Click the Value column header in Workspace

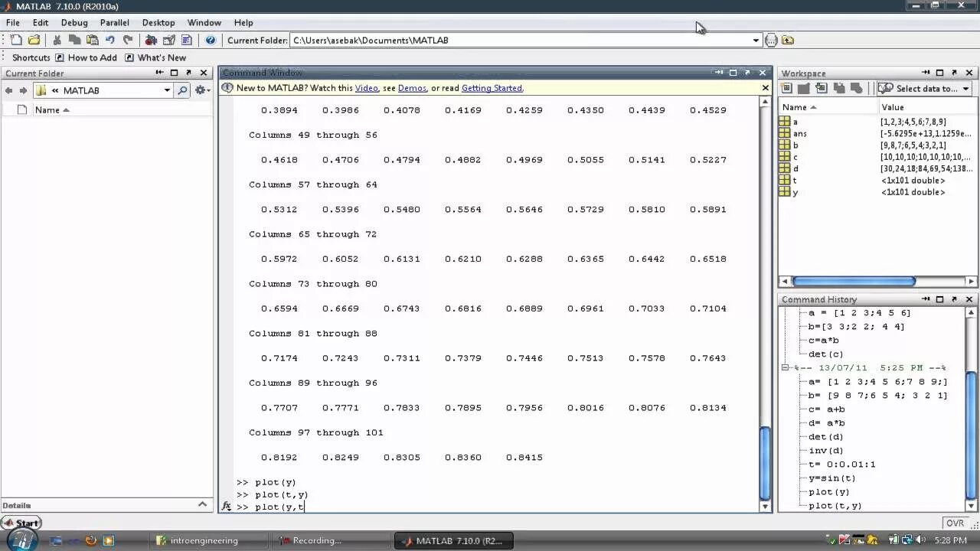(x=927, y=107)
